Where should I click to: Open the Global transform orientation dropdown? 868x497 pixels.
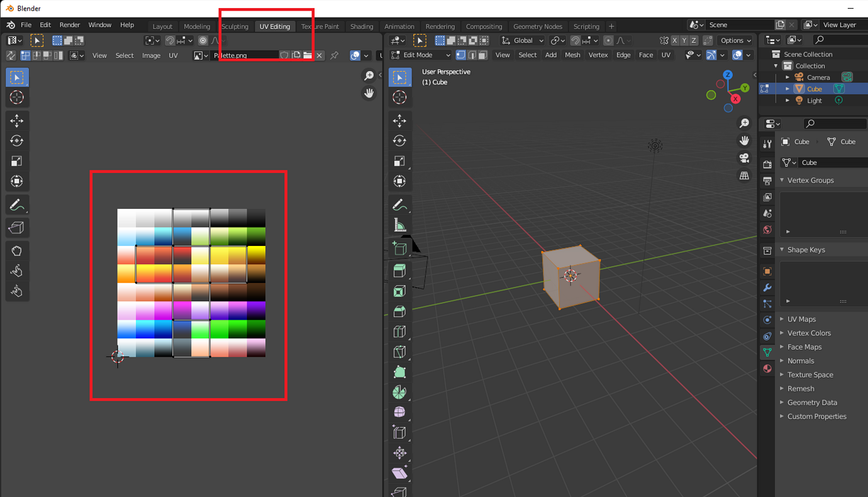pos(522,40)
